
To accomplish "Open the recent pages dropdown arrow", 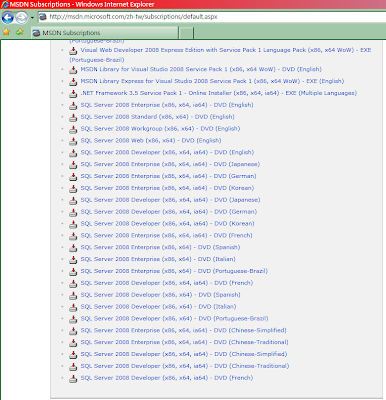I will coord(32,17).
